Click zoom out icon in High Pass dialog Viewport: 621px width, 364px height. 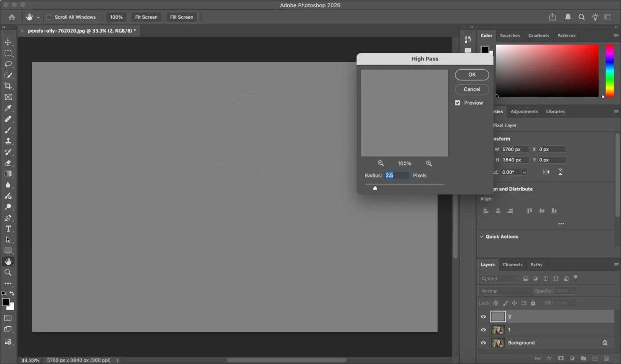381,163
